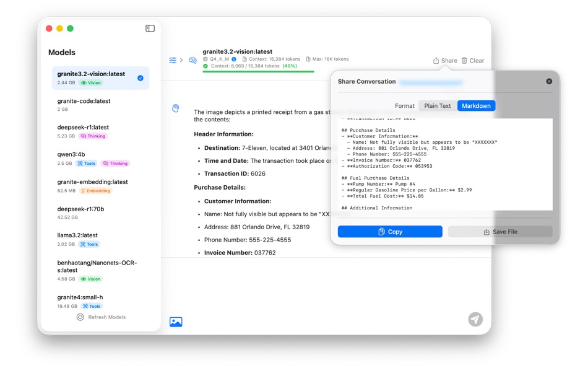
Task: Close the Share Conversation dialog
Action: [548, 81]
